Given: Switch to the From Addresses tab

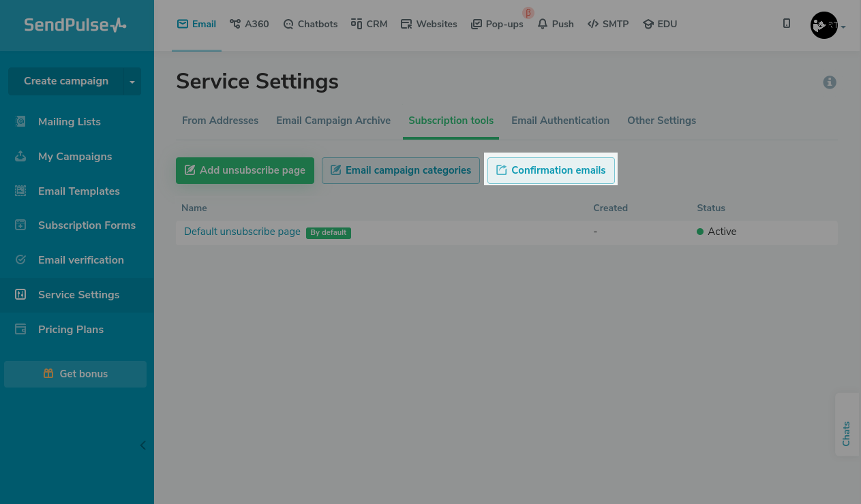Looking at the screenshot, I should [x=220, y=121].
